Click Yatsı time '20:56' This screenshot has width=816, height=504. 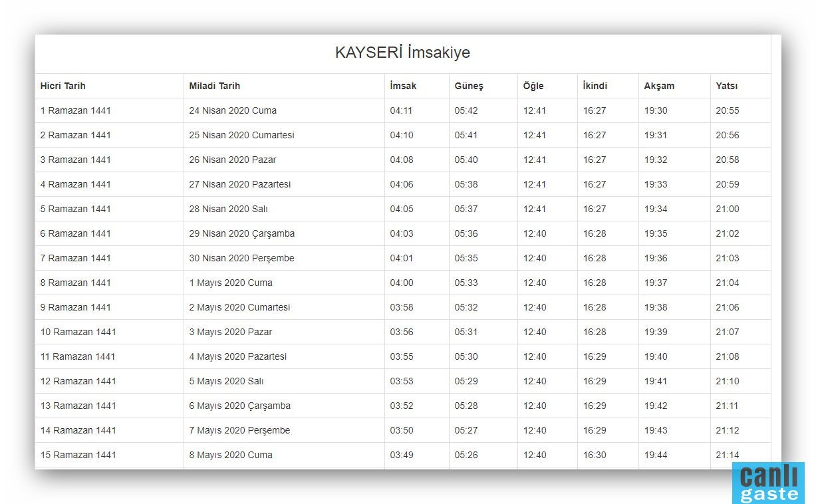[728, 135]
